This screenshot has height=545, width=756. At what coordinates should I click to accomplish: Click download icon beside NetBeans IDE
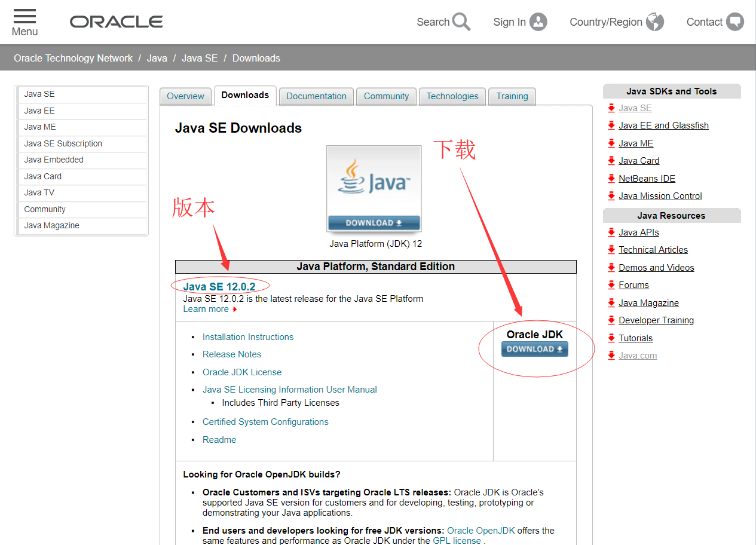[x=611, y=179]
